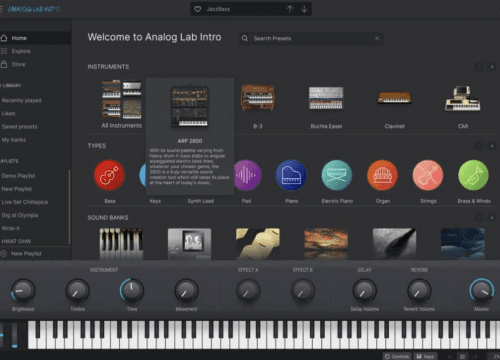Like the JazzBass preset with the heart
This screenshot has height=360, width=500.
tap(198, 9)
